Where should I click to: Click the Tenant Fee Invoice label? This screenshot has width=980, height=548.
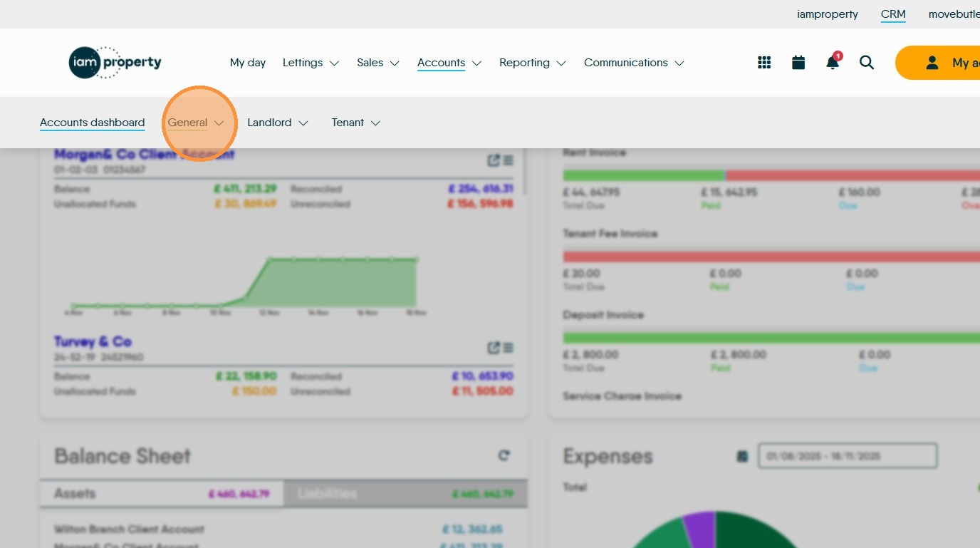pyautogui.click(x=610, y=234)
